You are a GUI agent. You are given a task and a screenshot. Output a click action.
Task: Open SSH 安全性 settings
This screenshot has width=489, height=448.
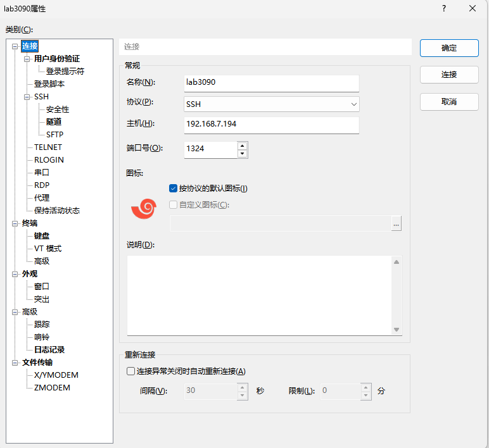coord(58,109)
